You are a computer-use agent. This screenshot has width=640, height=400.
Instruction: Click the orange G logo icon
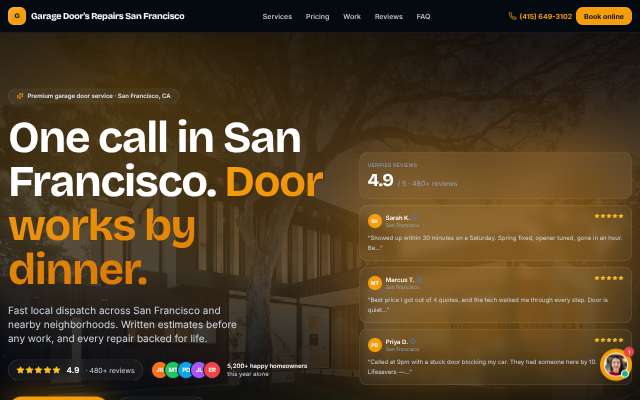pyautogui.click(x=17, y=16)
